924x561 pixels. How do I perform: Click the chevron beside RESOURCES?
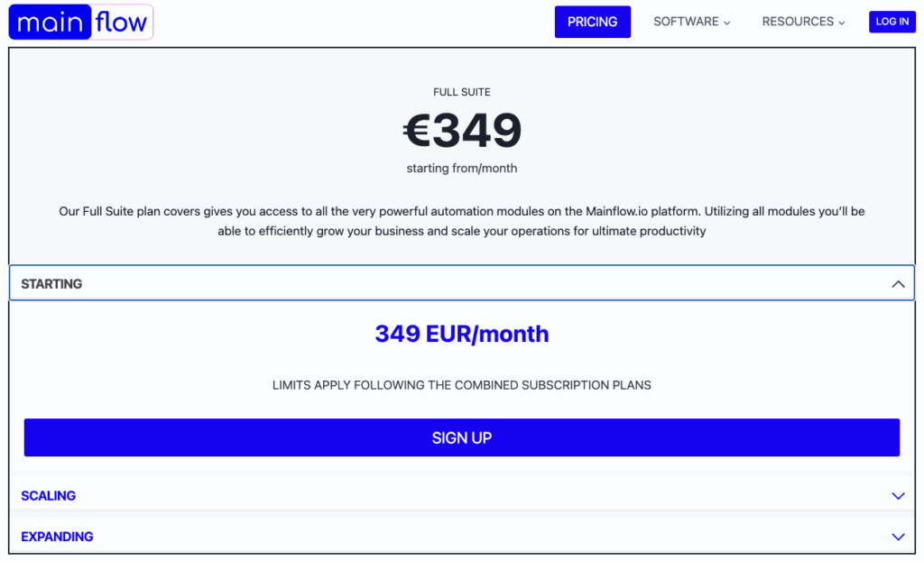click(842, 23)
